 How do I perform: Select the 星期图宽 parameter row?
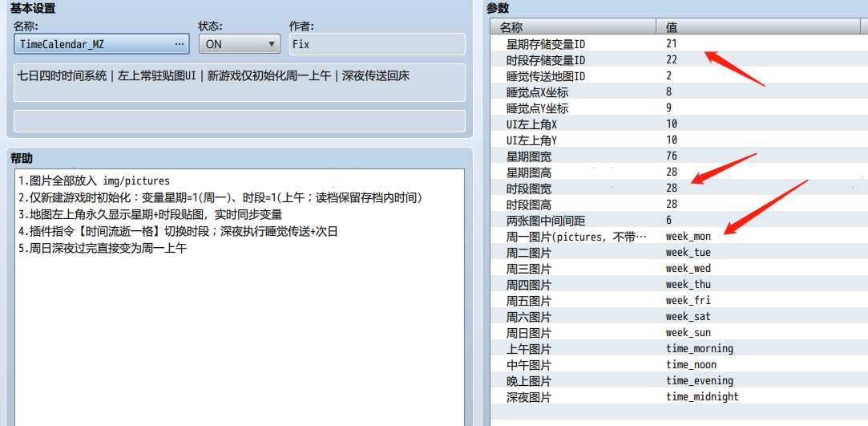point(679,156)
